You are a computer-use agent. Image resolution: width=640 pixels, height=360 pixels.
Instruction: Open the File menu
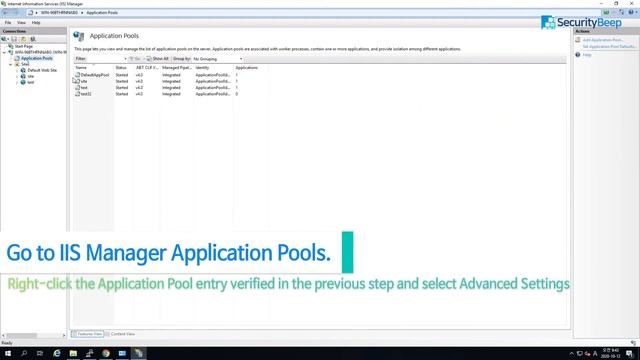[8, 23]
